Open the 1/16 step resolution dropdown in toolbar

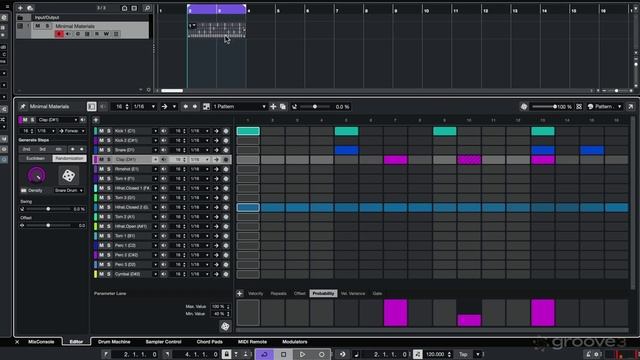coord(144,107)
